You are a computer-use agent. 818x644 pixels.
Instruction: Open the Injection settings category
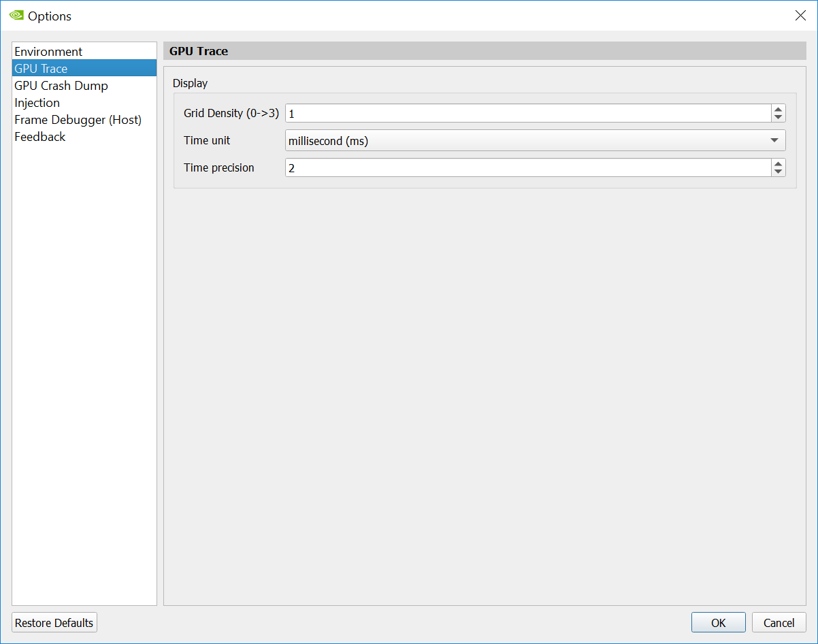[37, 103]
